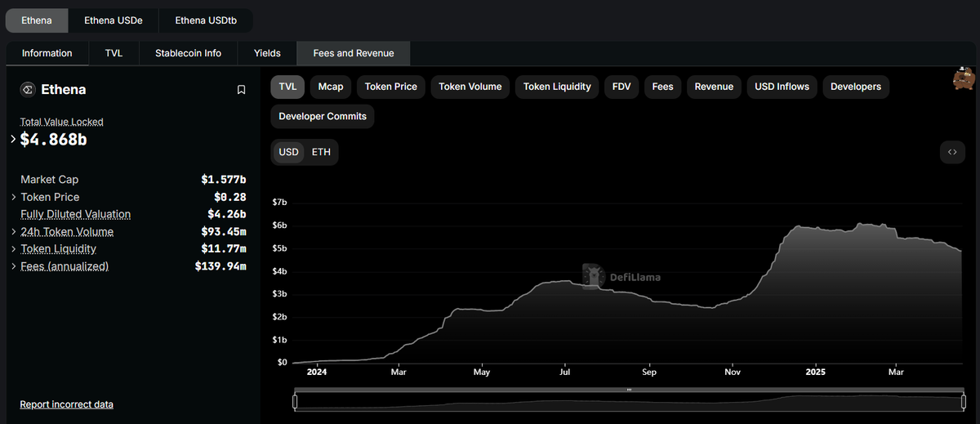Click the $4.868b total value figure
Image resolution: width=980 pixels, height=424 pixels.
point(54,140)
